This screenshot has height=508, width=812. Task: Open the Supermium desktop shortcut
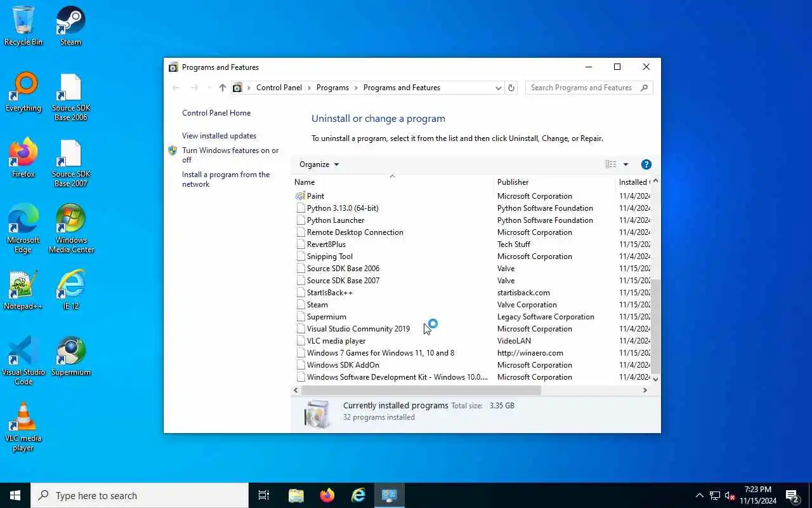tap(70, 356)
